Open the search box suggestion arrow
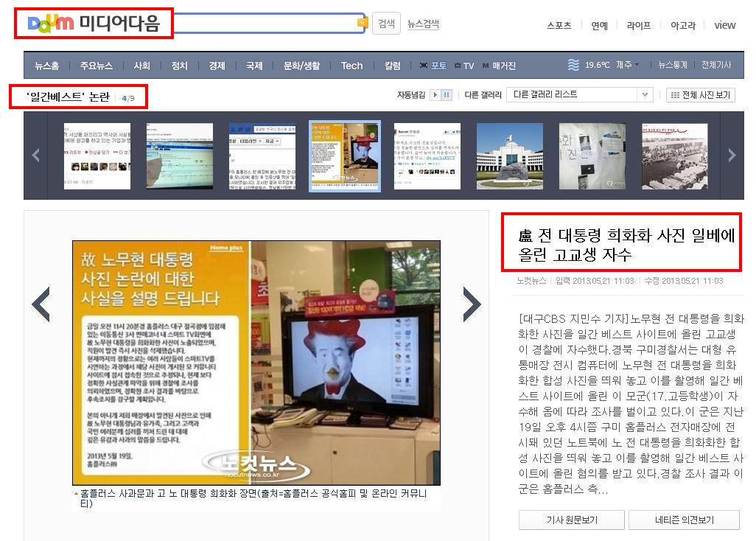This screenshot has width=756, height=541. click(362, 23)
